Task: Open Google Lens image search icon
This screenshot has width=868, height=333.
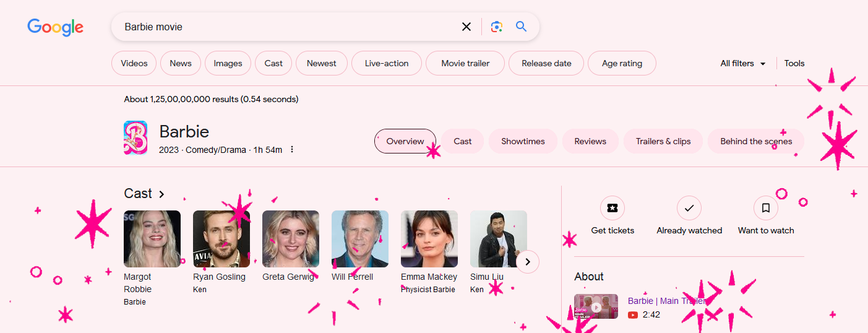Action: [x=496, y=27]
